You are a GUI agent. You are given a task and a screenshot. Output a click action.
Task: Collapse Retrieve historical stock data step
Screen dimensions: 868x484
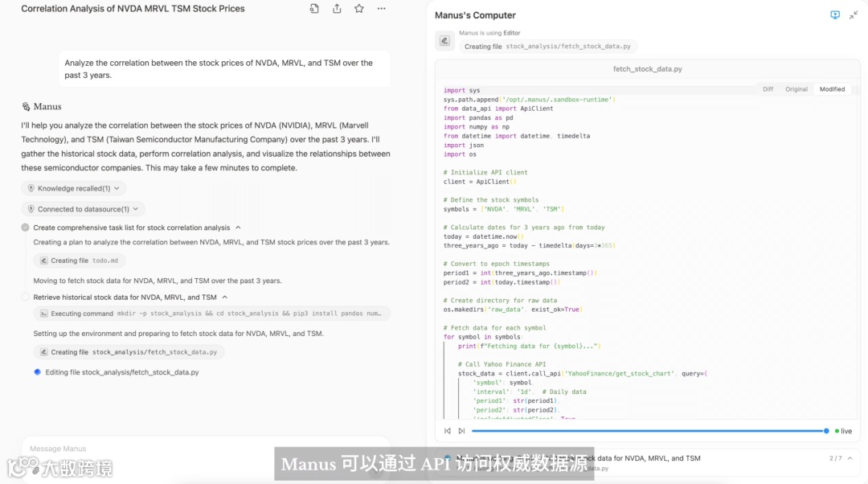click(225, 297)
